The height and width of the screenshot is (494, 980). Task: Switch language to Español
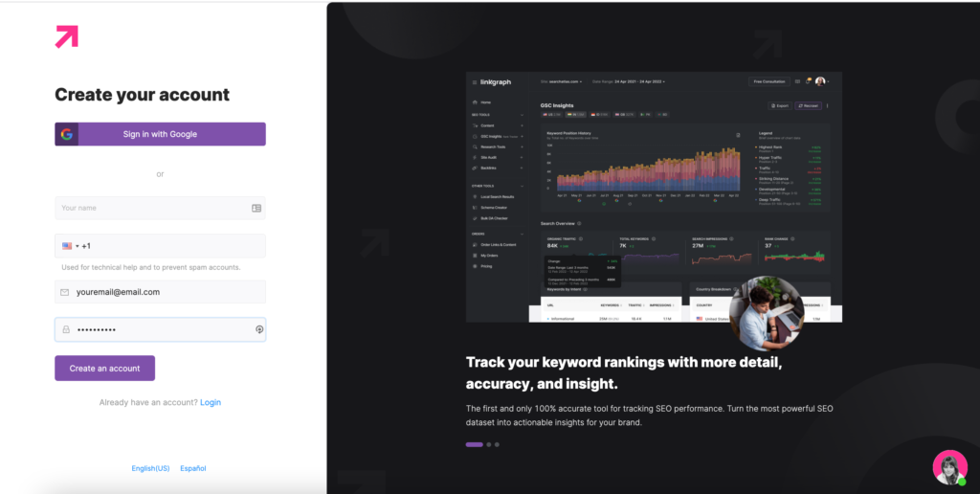[x=193, y=468]
